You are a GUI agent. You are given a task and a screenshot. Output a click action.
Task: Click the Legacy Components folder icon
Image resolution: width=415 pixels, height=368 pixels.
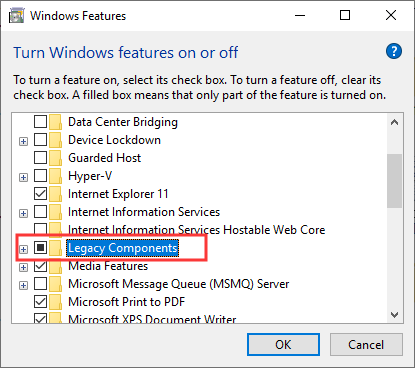tap(55, 248)
